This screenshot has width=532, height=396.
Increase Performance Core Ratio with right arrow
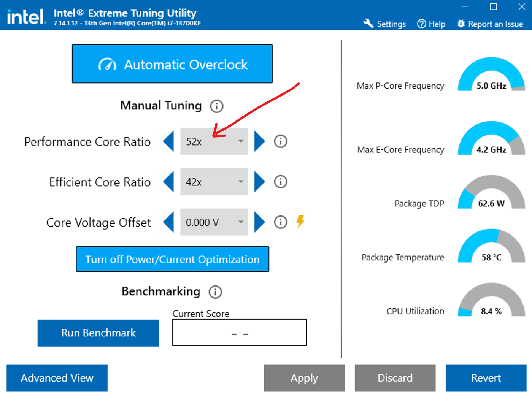click(x=259, y=141)
